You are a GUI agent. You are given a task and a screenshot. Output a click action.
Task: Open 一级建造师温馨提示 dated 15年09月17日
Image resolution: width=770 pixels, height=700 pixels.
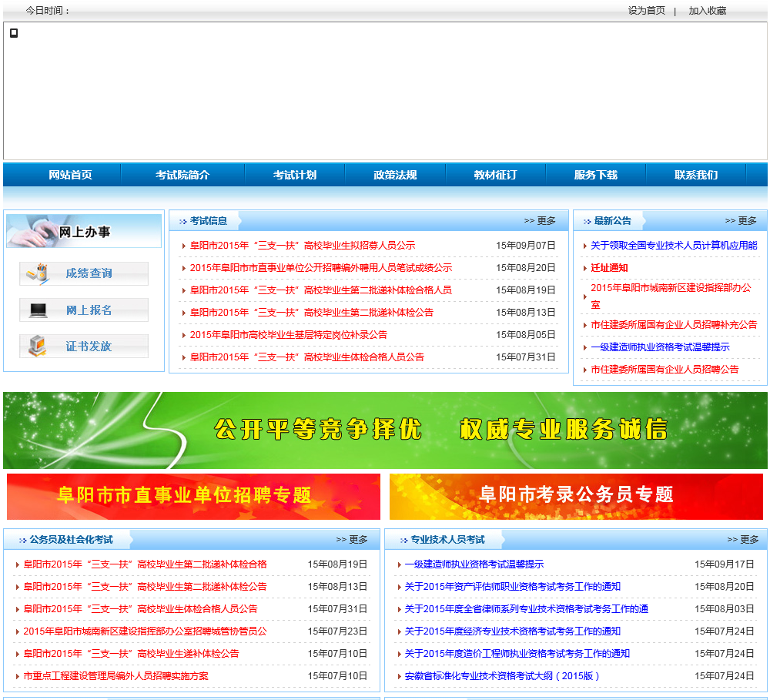[474, 564]
